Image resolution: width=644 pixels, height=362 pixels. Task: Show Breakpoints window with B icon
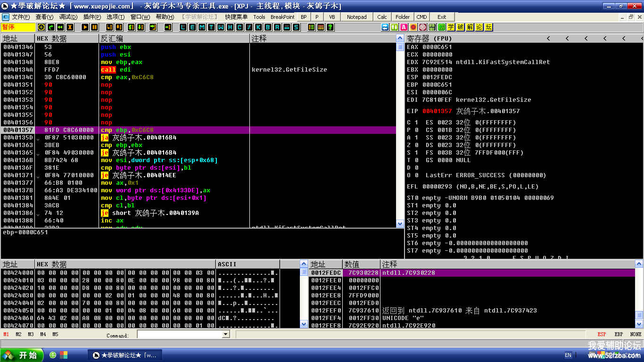(x=268, y=27)
